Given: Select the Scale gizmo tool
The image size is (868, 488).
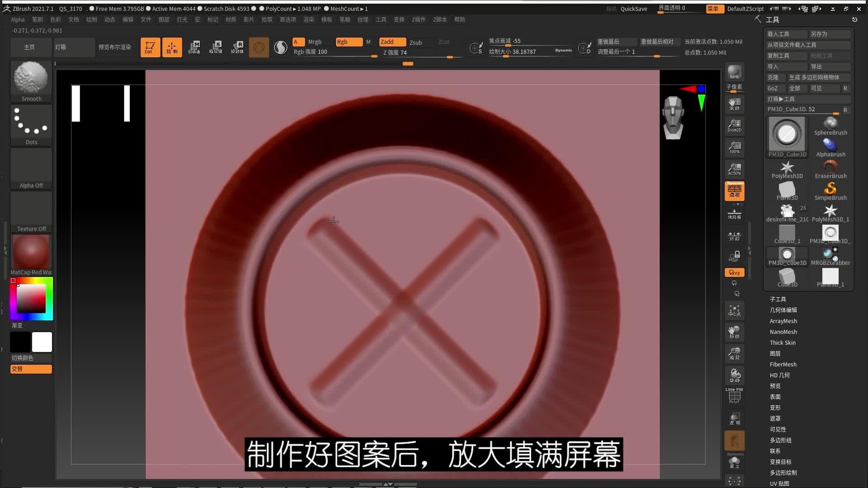Looking at the screenshot, I should tap(216, 47).
